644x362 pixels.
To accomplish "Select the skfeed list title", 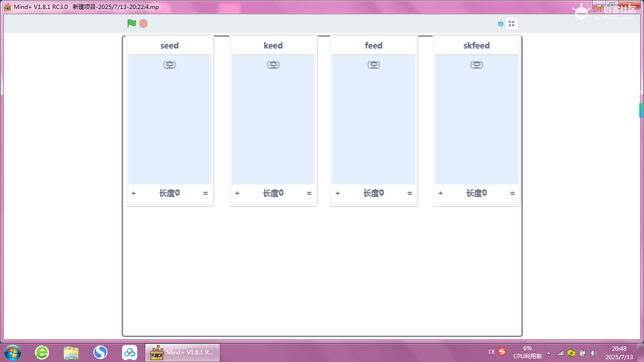I will [476, 46].
